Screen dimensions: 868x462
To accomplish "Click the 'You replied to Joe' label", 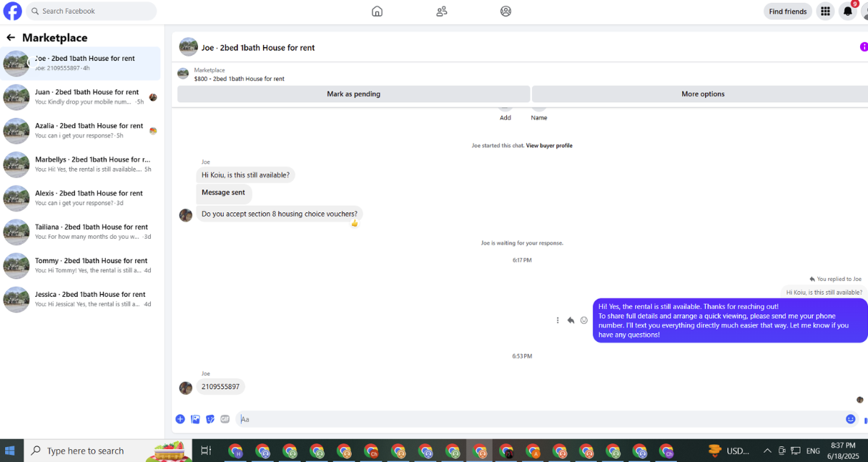I will pyautogui.click(x=835, y=279).
